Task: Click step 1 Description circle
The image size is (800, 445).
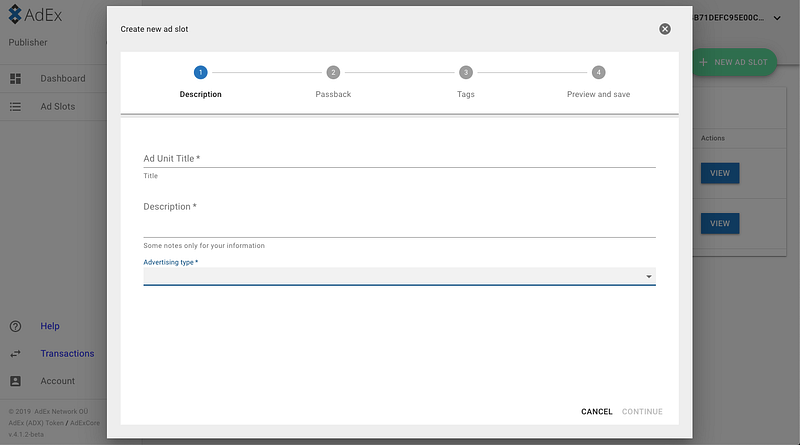Action: [201, 72]
